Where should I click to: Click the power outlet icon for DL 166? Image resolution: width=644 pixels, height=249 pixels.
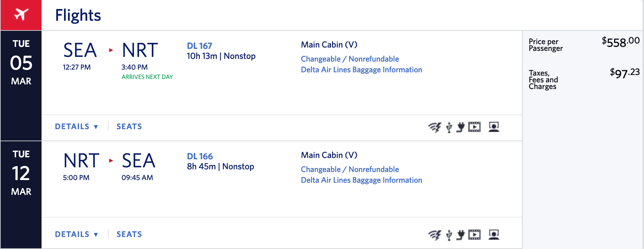point(461,235)
